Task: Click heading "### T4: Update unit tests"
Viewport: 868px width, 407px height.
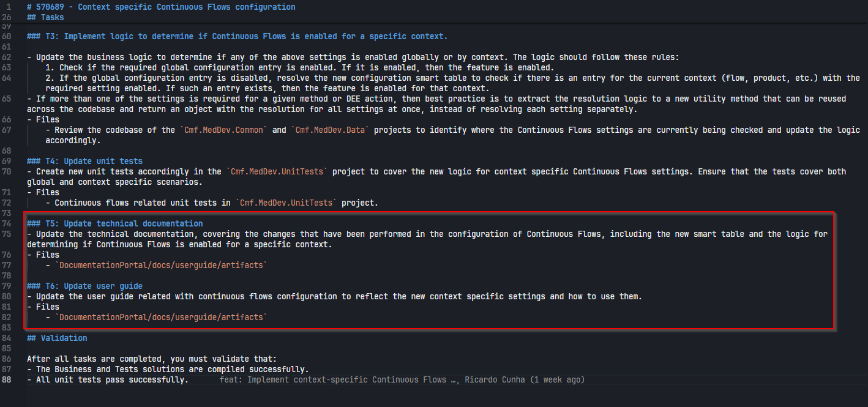Action: click(84, 161)
